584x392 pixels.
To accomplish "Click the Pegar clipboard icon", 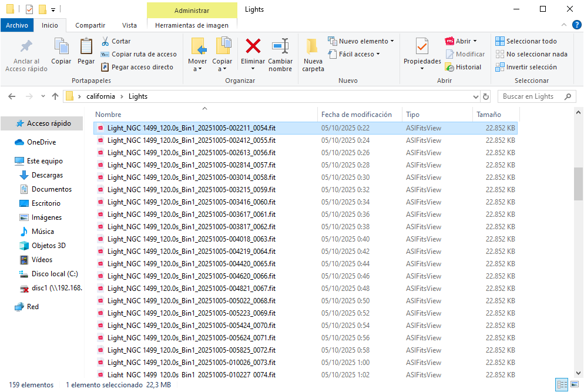I will (86, 46).
